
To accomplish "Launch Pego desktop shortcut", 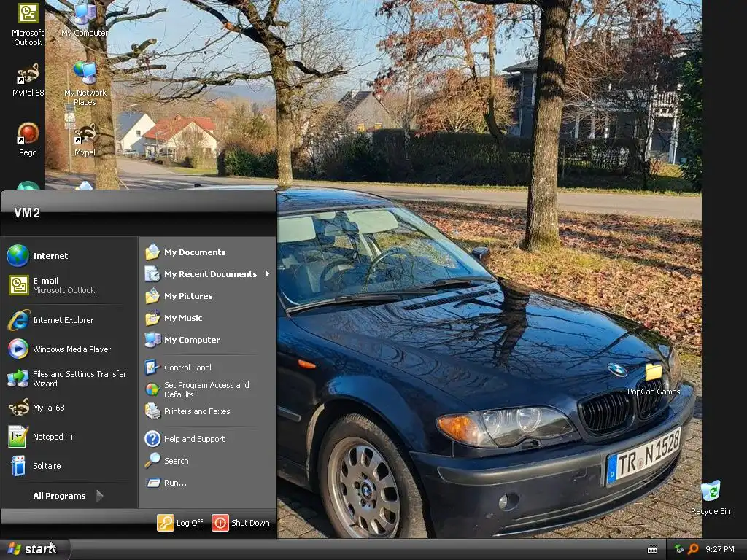I will pyautogui.click(x=28, y=139).
